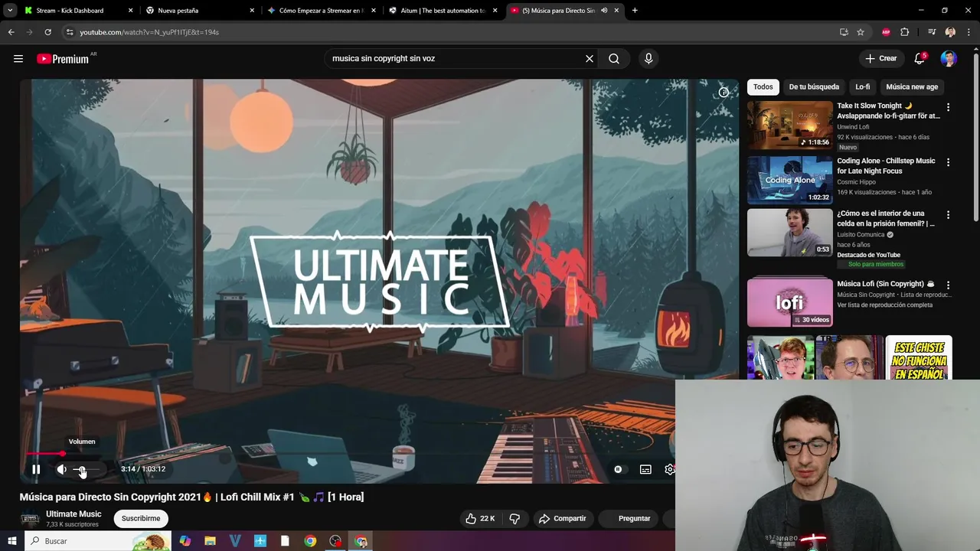Image resolution: width=980 pixels, height=551 pixels.
Task: Open Chrome three-dot menu
Action: pyautogui.click(x=969, y=32)
